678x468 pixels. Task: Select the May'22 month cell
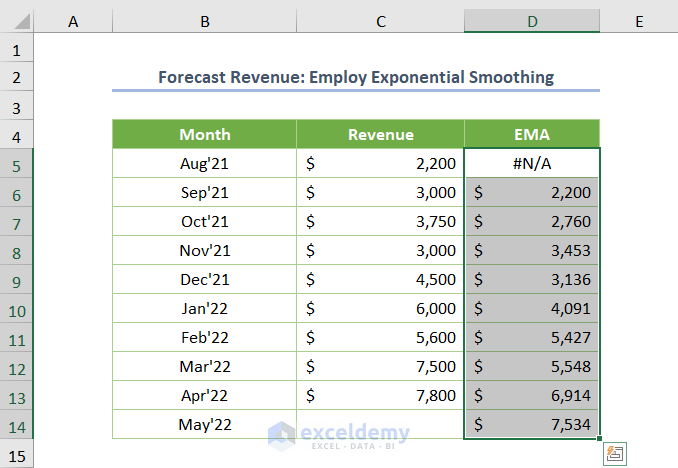204,424
